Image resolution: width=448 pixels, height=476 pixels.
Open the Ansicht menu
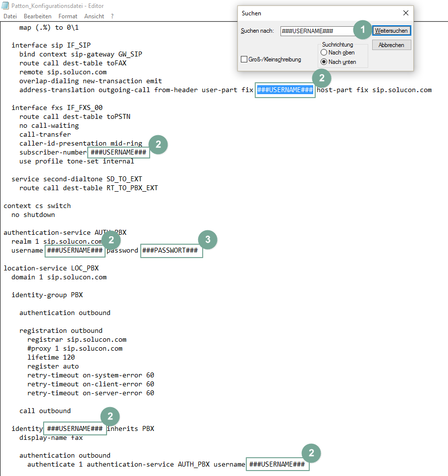(x=94, y=16)
